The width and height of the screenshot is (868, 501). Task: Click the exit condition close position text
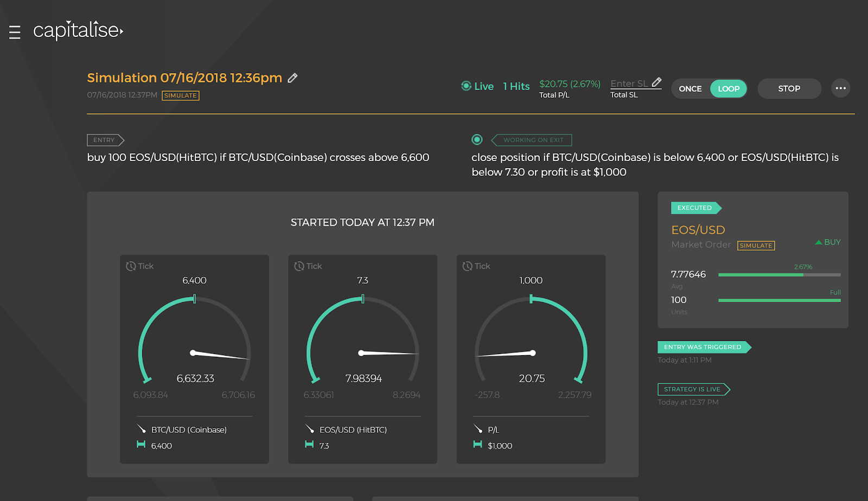[655, 165]
